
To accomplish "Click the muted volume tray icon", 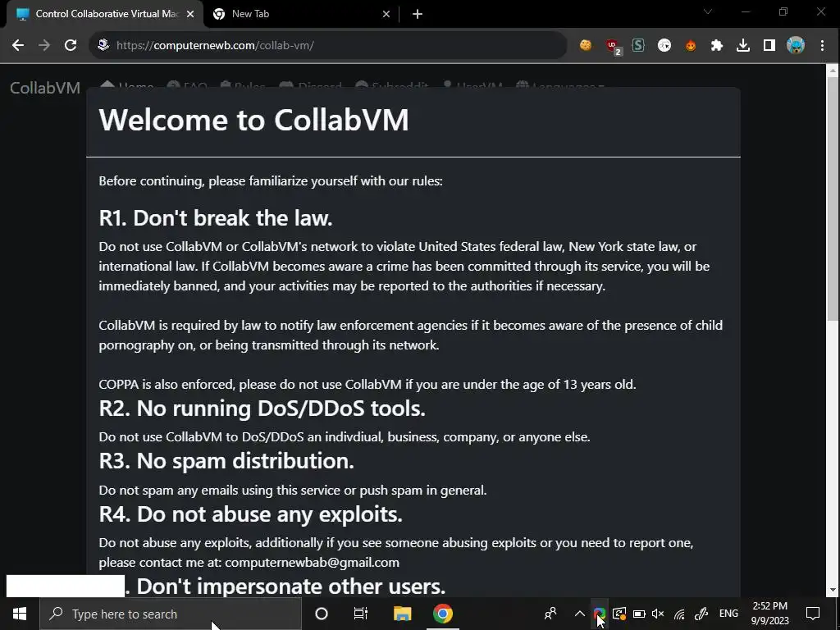I will coord(658,614).
